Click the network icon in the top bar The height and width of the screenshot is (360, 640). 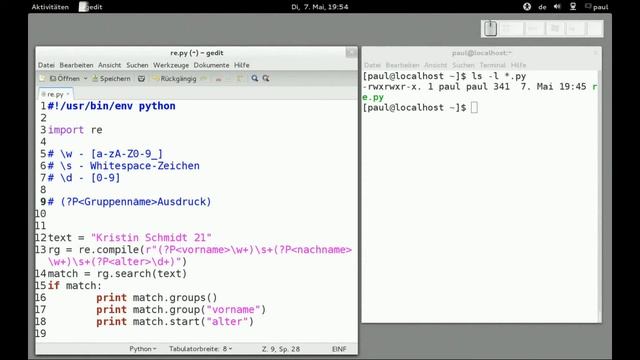point(573,7)
